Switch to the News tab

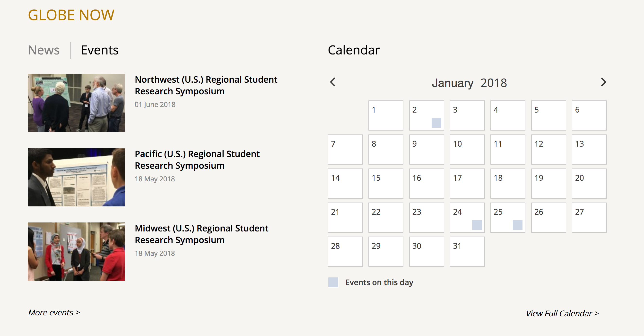tap(44, 50)
